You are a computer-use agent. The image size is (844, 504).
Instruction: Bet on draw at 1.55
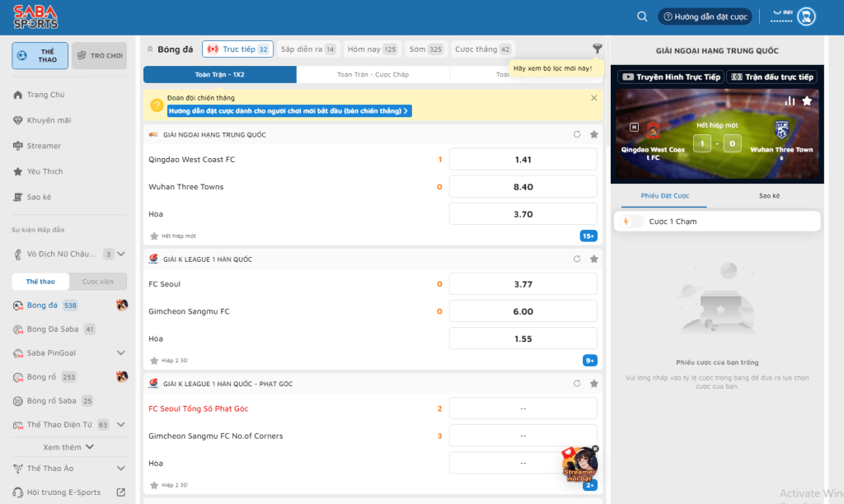pyautogui.click(x=523, y=338)
